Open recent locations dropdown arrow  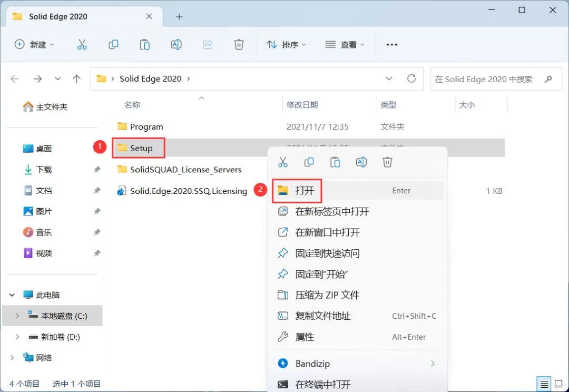pos(58,79)
